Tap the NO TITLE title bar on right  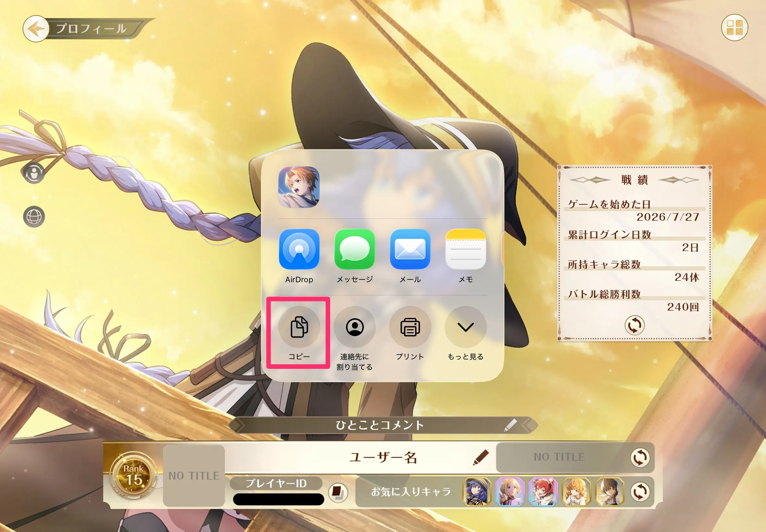[x=575, y=457]
